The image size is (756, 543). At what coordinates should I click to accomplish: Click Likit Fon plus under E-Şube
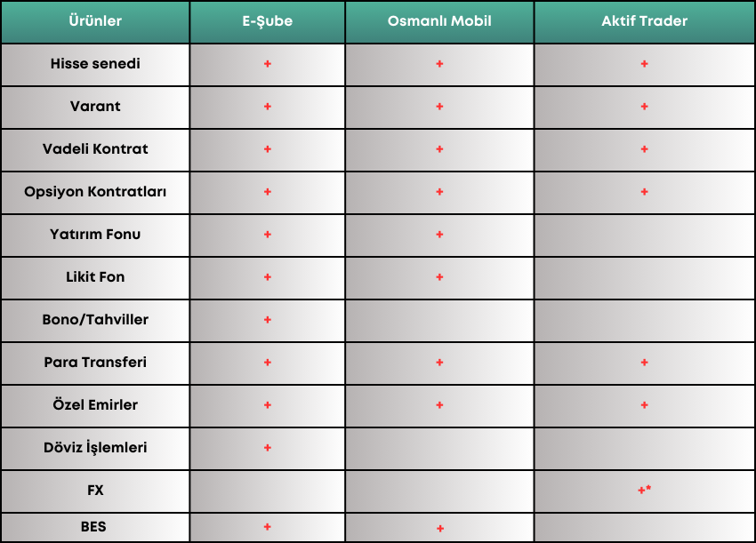tap(268, 277)
